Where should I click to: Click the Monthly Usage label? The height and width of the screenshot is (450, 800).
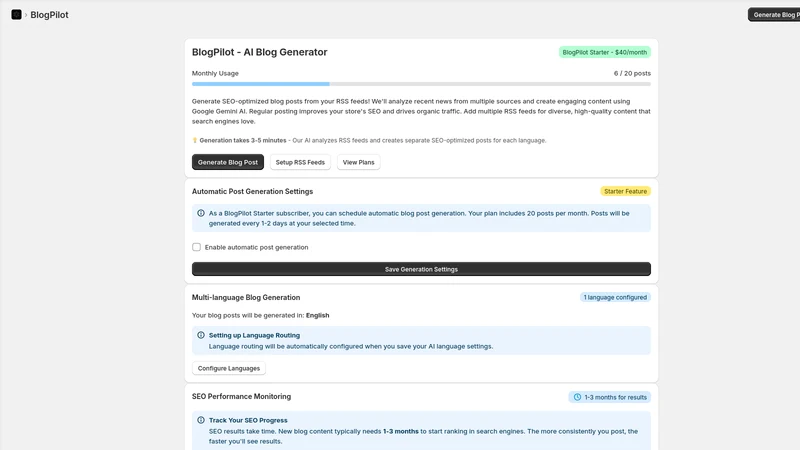215,73
